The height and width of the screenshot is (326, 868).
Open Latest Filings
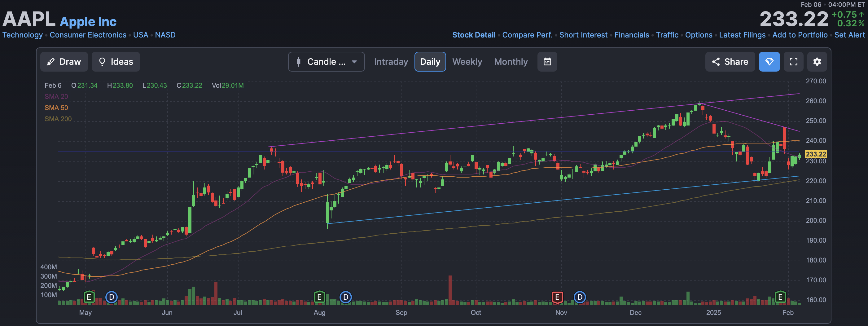pyautogui.click(x=742, y=35)
